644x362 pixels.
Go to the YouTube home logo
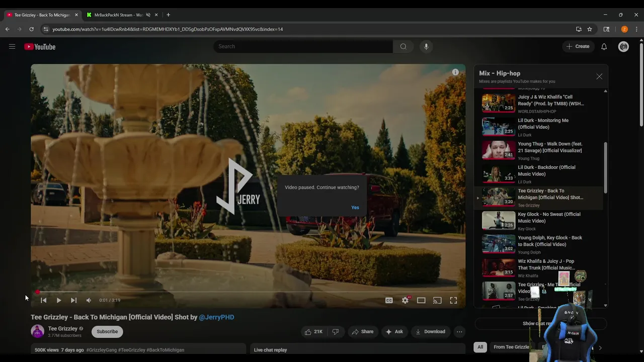(x=40, y=47)
